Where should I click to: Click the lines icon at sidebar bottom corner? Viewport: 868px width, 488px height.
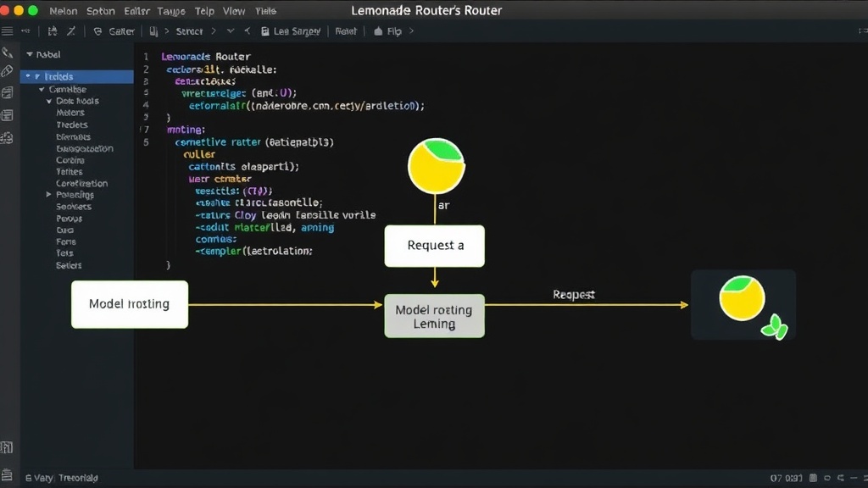pyautogui.click(x=7, y=474)
